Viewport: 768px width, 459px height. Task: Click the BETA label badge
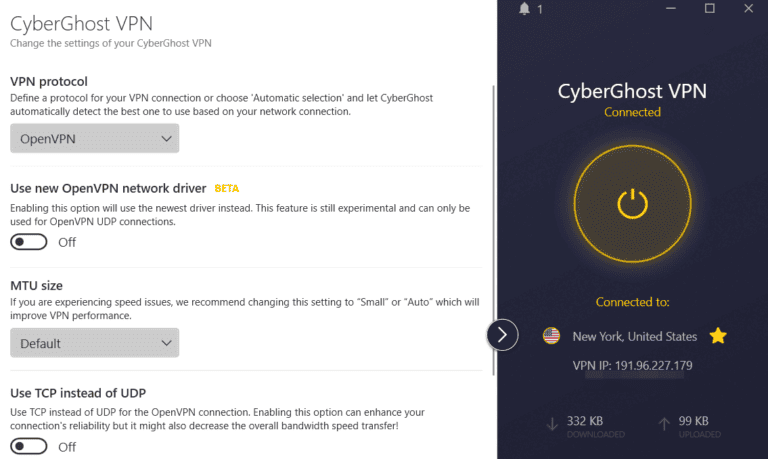227,188
